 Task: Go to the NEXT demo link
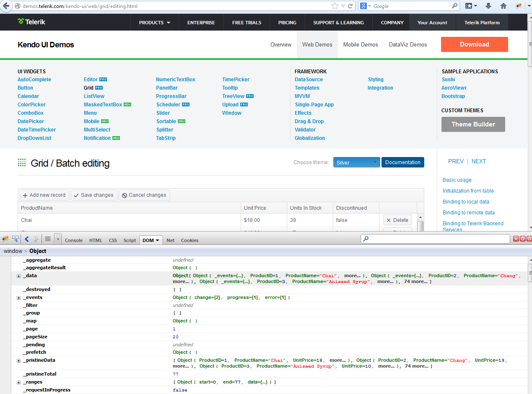[479, 161]
